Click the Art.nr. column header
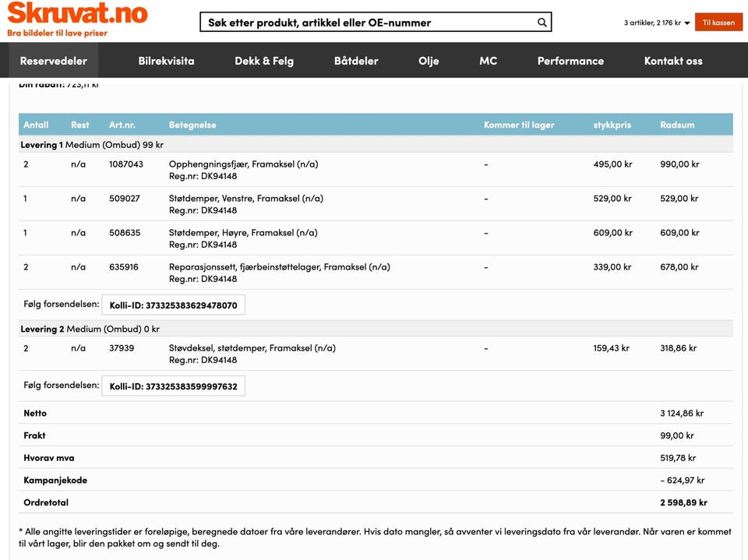Screen dimensions: 748x560 (x=122, y=125)
